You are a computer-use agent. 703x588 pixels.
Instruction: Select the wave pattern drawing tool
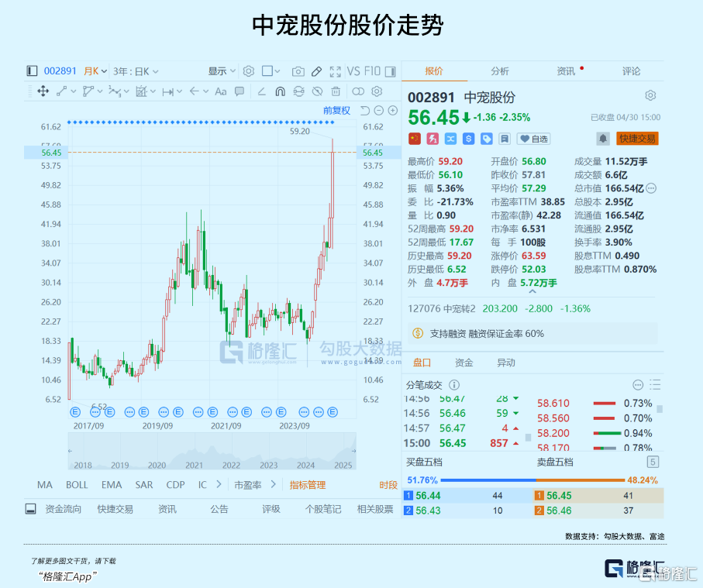click(x=115, y=91)
